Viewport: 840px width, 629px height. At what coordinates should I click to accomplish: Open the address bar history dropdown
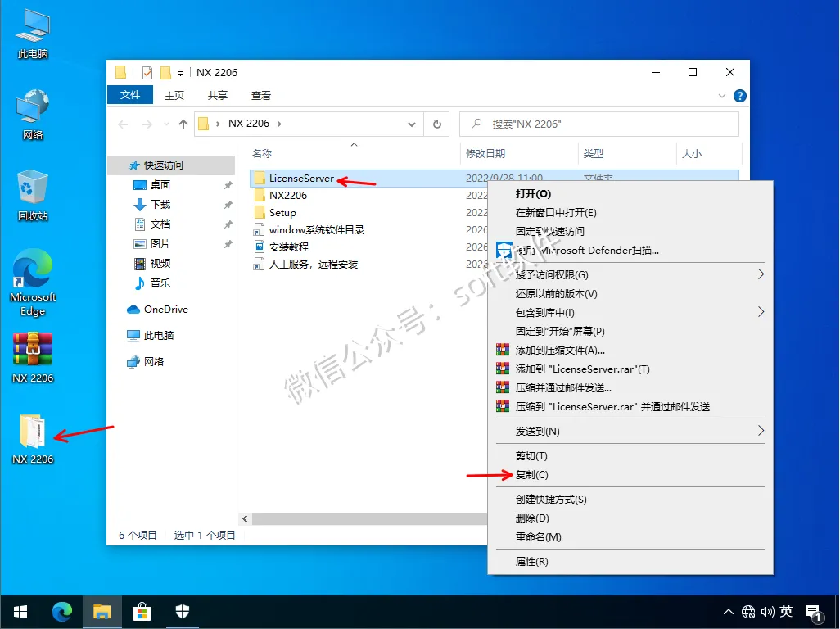[x=412, y=124]
